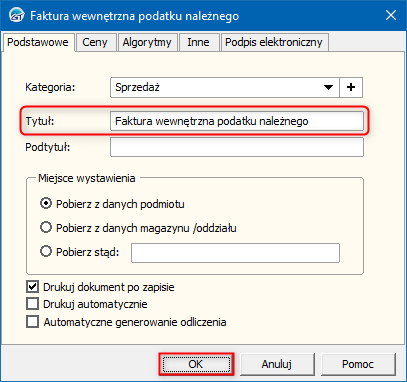The height and width of the screenshot is (382, 407).
Task: Open the Kategoria combo box showing Sprzedaż
Action: (x=225, y=87)
